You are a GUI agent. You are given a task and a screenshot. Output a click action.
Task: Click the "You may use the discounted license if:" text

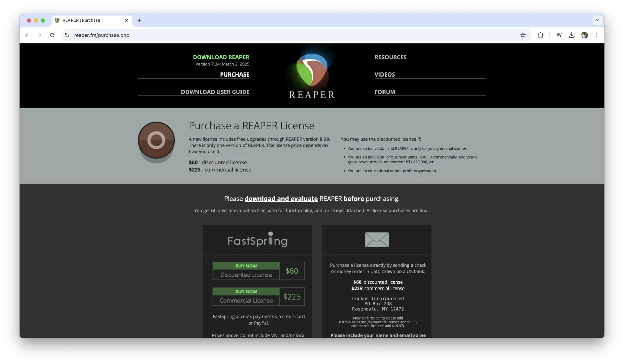point(381,139)
